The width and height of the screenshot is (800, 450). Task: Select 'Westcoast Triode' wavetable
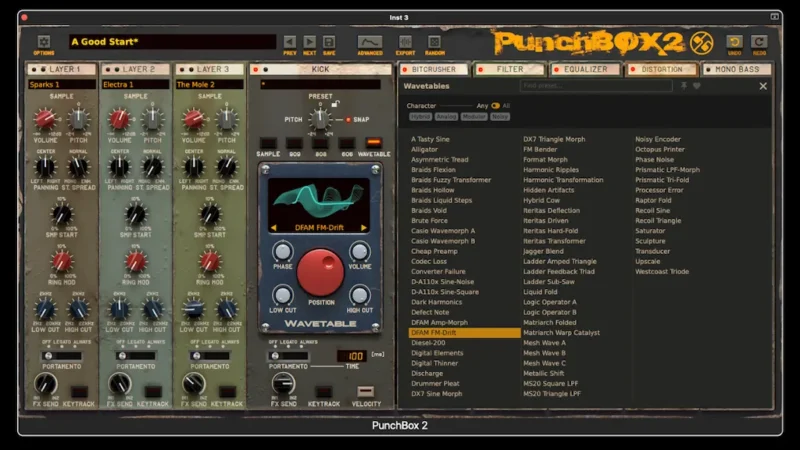coord(662,272)
